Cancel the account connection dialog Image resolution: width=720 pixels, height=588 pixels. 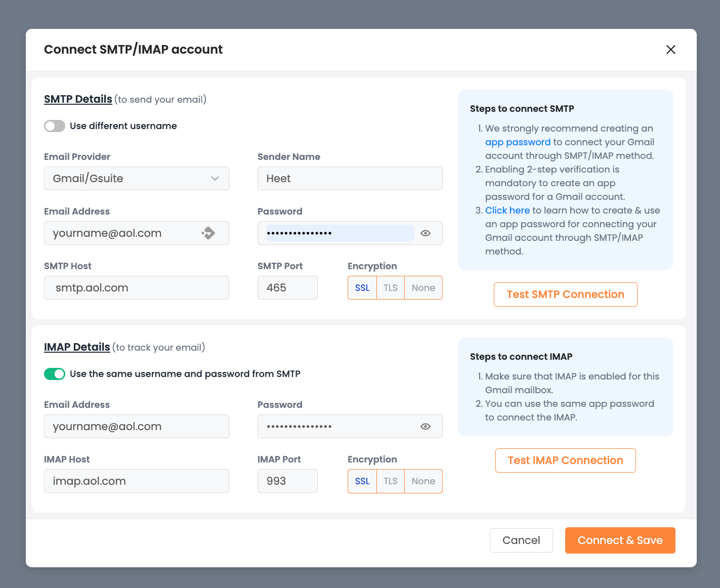click(x=521, y=540)
